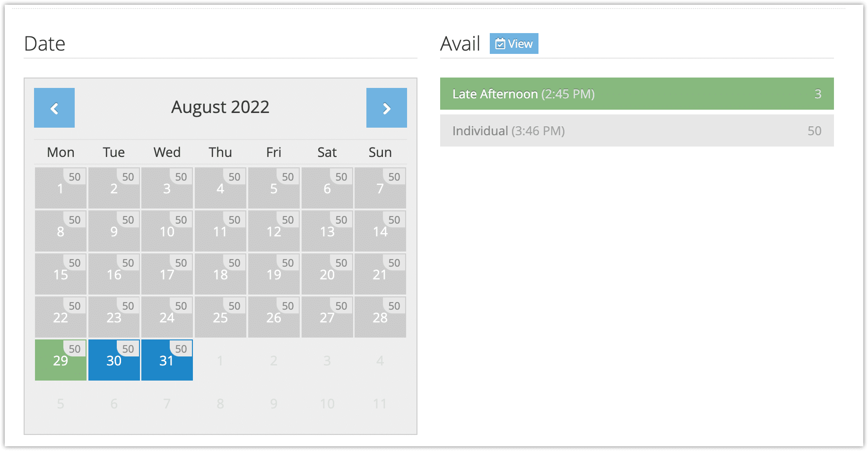This screenshot has width=868, height=451.
Task: Select next-month day 1 after August 31
Action: [220, 360]
